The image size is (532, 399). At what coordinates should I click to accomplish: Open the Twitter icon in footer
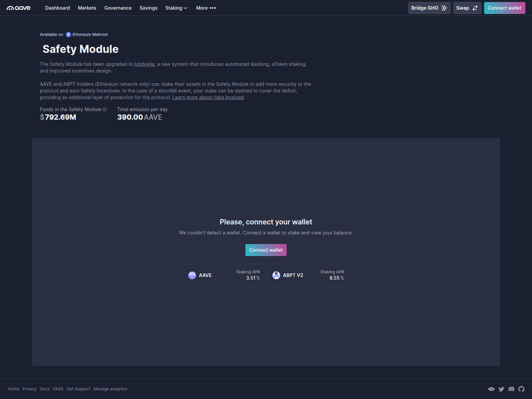501,389
